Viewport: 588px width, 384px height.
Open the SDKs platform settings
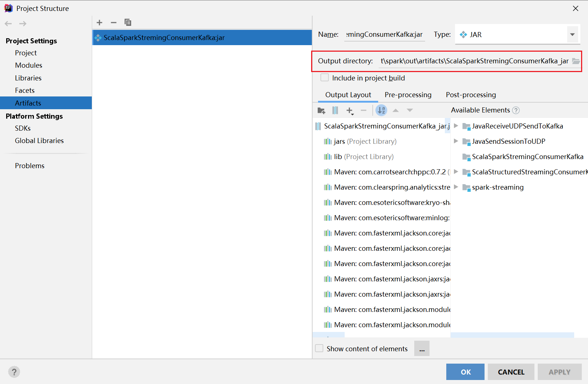pyautogui.click(x=23, y=128)
